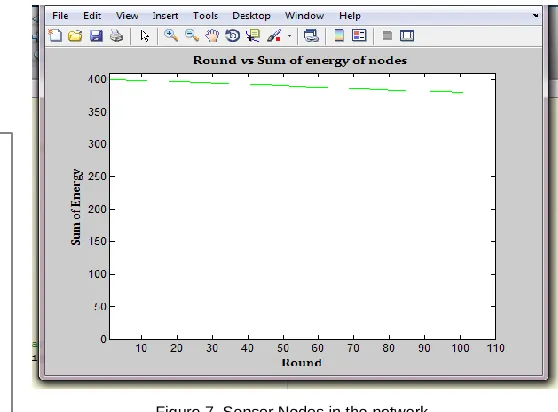Open the File menu
558x412 pixels.
pyautogui.click(x=60, y=16)
